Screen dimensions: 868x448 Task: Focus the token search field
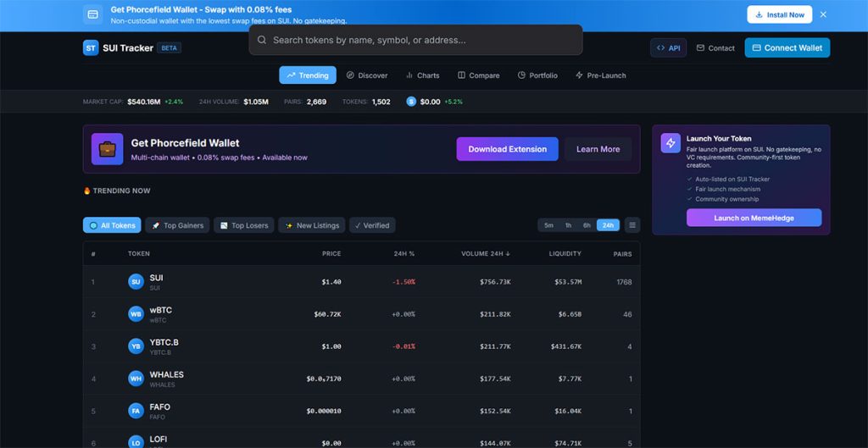coord(415,40)
